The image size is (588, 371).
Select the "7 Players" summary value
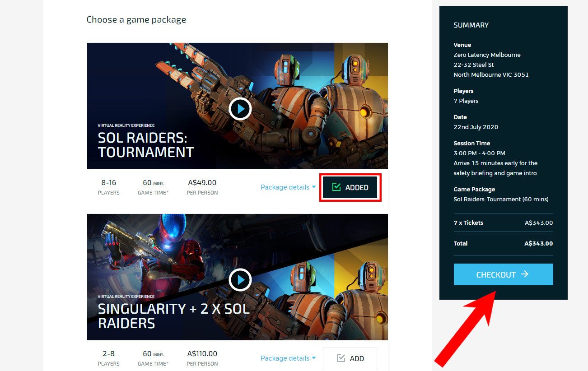[466, 101]
